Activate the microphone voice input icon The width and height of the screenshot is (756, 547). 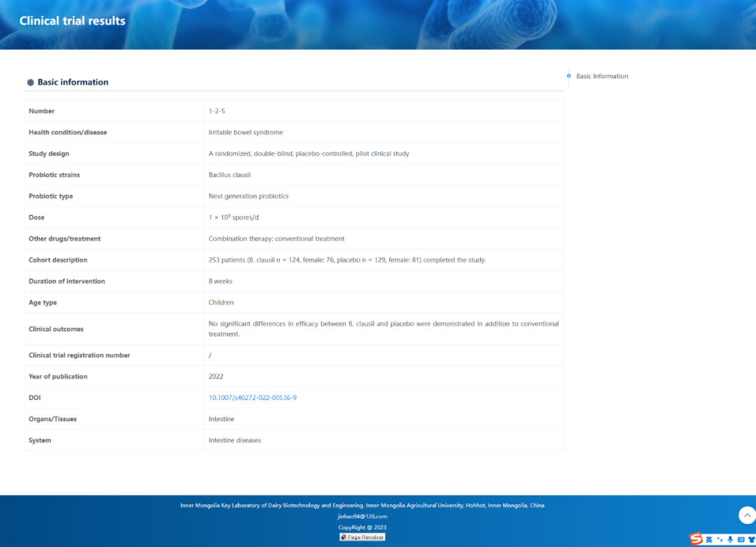click(730, 540)
